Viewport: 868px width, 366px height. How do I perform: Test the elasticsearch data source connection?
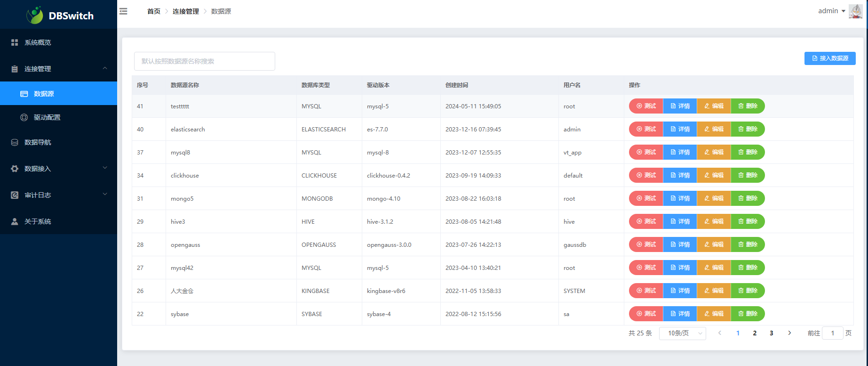tap(646, 129)
